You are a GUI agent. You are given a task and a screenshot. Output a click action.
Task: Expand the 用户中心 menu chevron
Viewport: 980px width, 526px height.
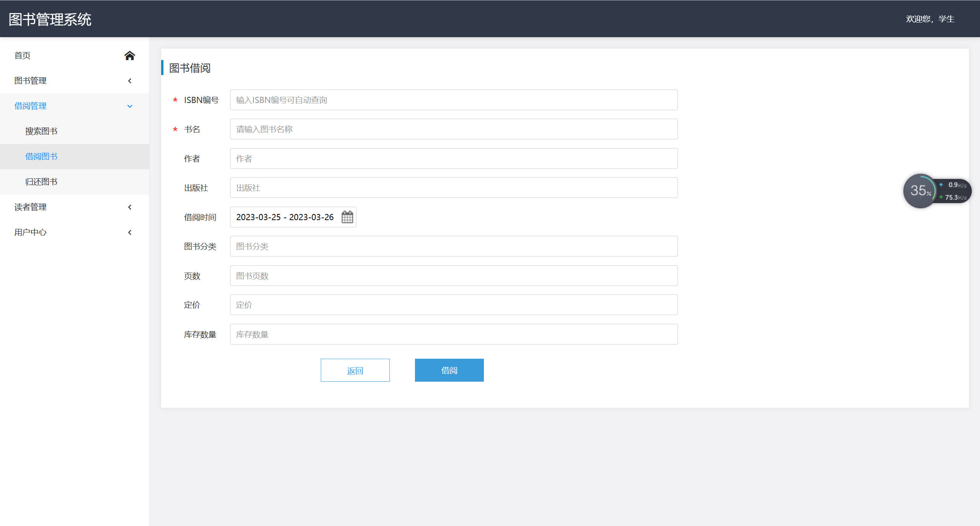pyautogui.click(x=130, y=232)
